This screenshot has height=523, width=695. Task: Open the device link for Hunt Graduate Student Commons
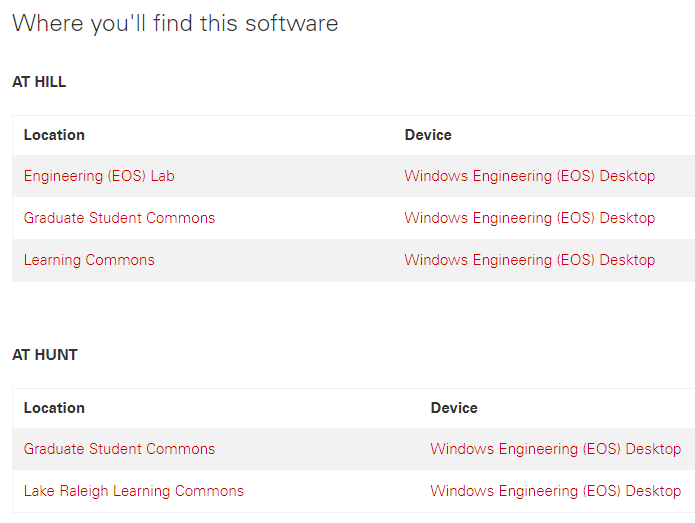pos(556,449)
